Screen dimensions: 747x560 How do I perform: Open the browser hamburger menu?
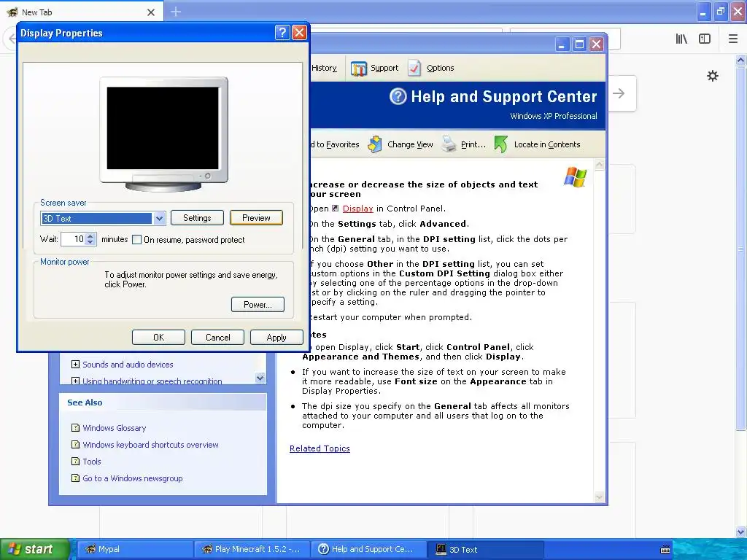pyautogui.click(x=733, y=39)
